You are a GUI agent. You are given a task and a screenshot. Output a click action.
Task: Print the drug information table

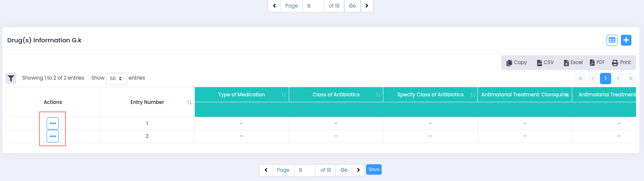[x=621, y=62]
